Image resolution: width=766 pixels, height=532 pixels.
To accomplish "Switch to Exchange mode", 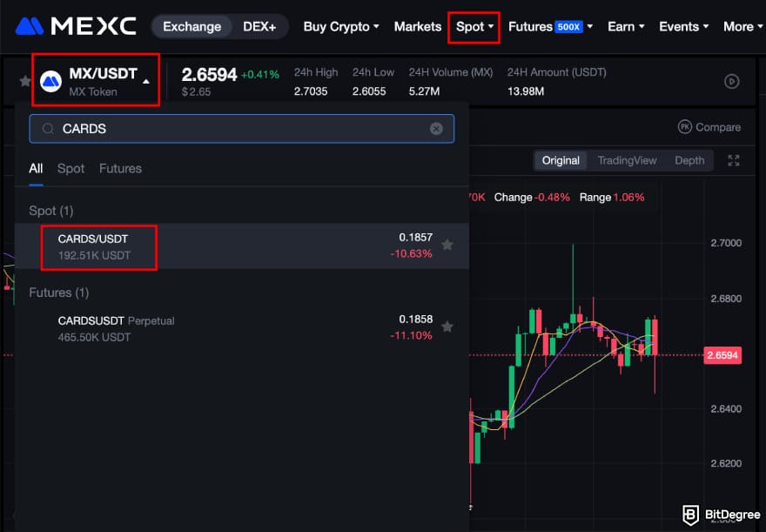I will coord(192,26).
